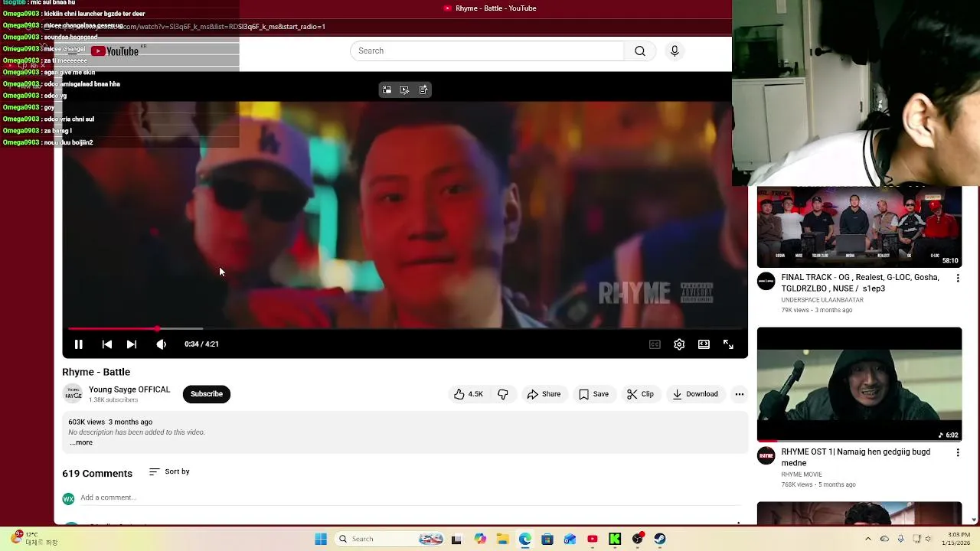Viewport: 980px width, 551px height.
Task: Pause the video playback
Action: point(78,344)
